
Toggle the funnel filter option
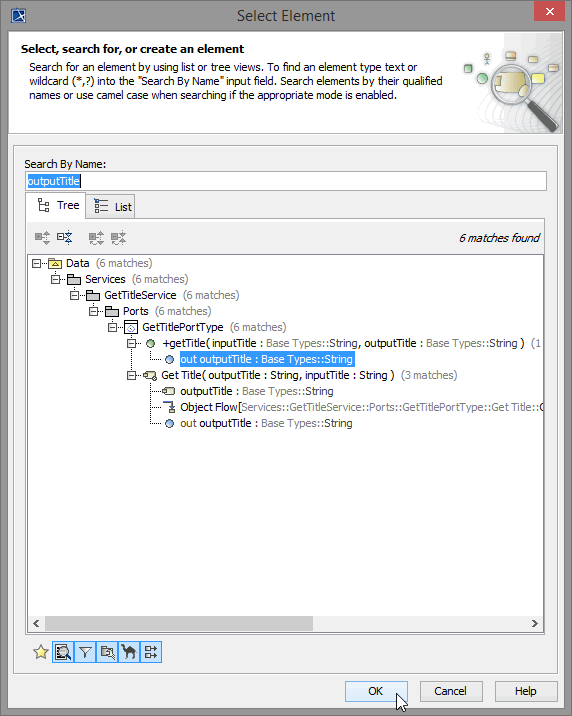(x=85, y=652)
